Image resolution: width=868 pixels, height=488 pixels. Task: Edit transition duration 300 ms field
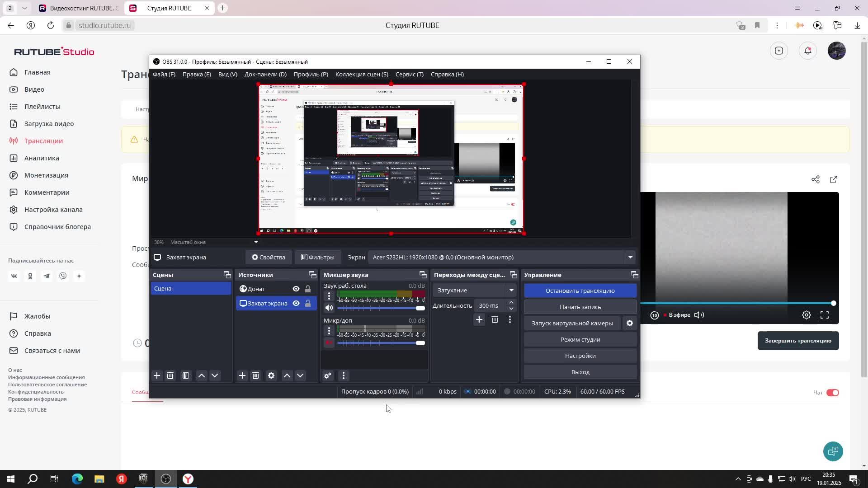tap(490, 305)
